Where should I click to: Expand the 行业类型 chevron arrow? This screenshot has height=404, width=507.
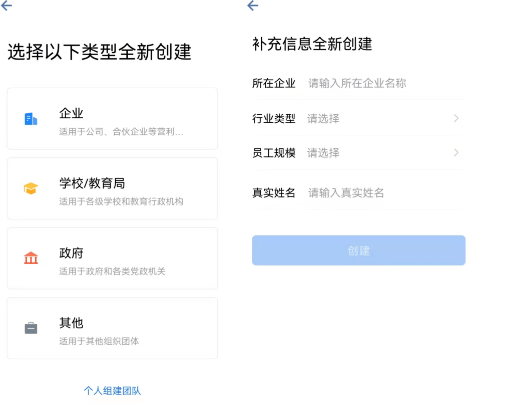pyautogui.click(x=456, y=118)
